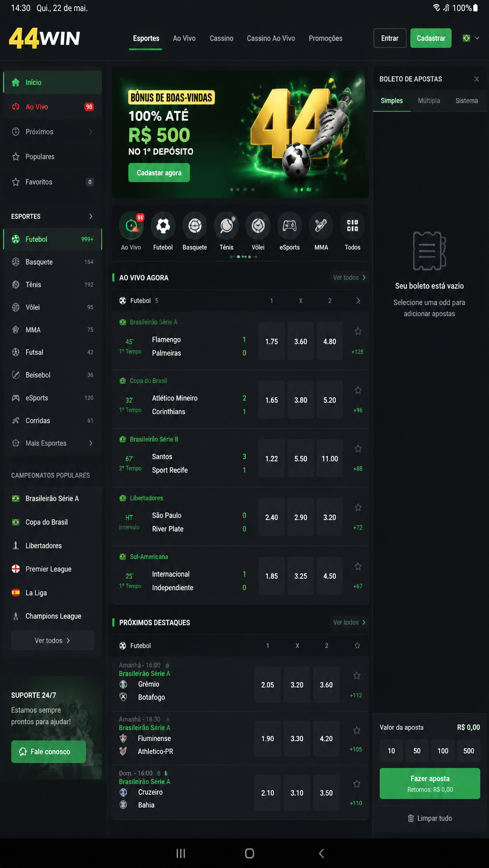Open Futsal in the sports sidebar

point(52,352)
